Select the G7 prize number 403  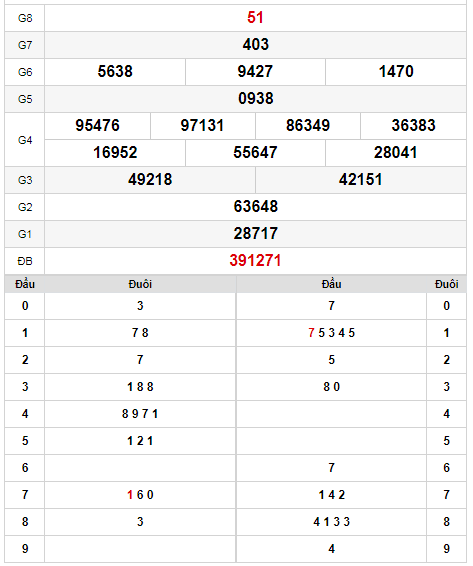pos(255,44)
